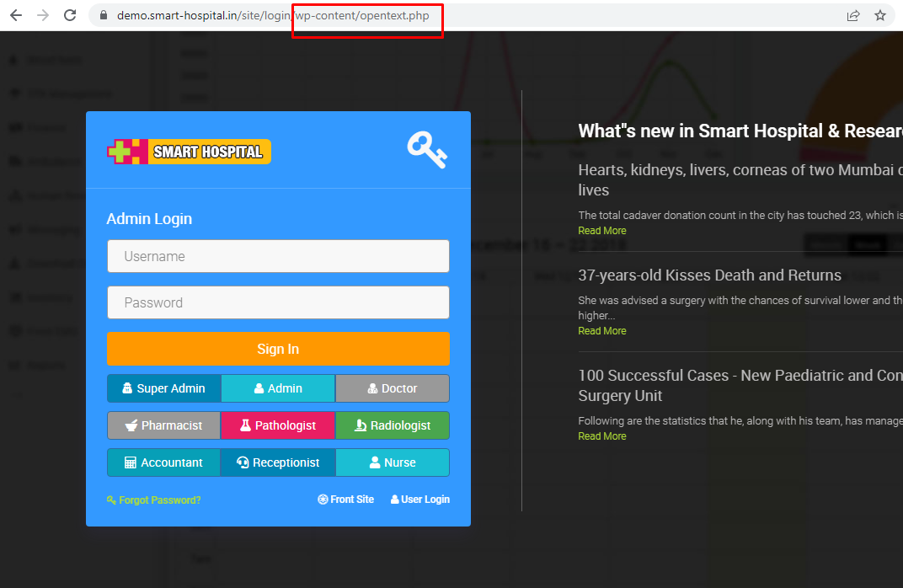Open the Hearts, kidneys, livers news headline
903x588 pixels.
pyautogui.click(x=740, y=179)
